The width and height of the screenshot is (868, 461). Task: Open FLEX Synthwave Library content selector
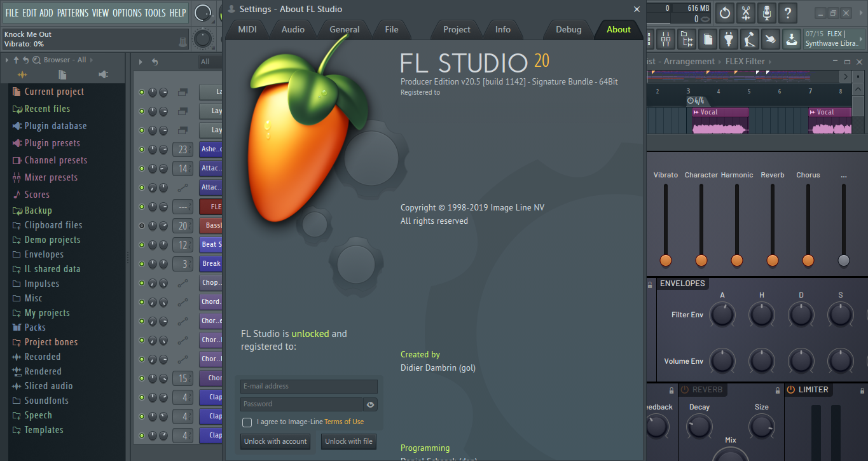tap(833, 39)
